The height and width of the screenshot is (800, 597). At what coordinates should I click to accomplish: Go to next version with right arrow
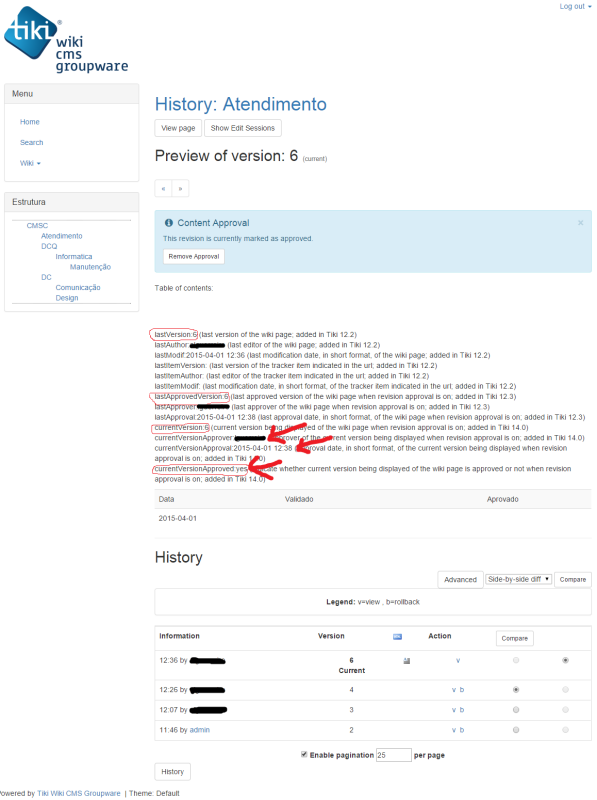point(180,189)
